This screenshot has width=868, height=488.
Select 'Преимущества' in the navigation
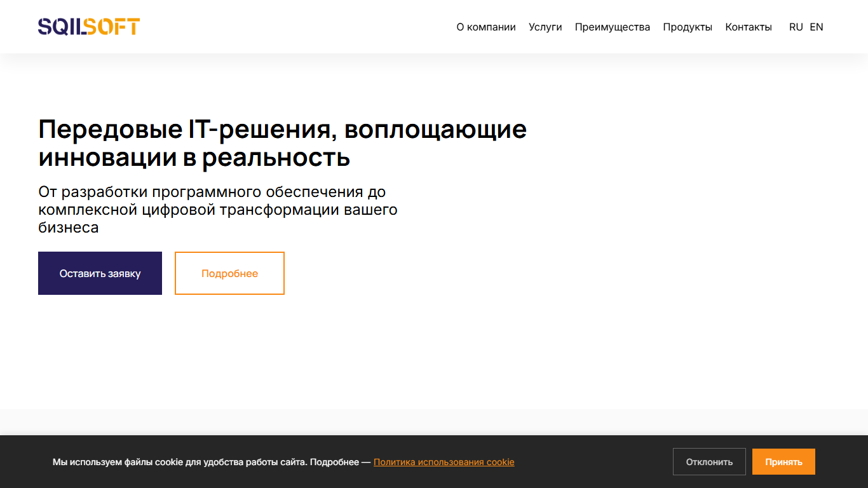click(613, 27)
